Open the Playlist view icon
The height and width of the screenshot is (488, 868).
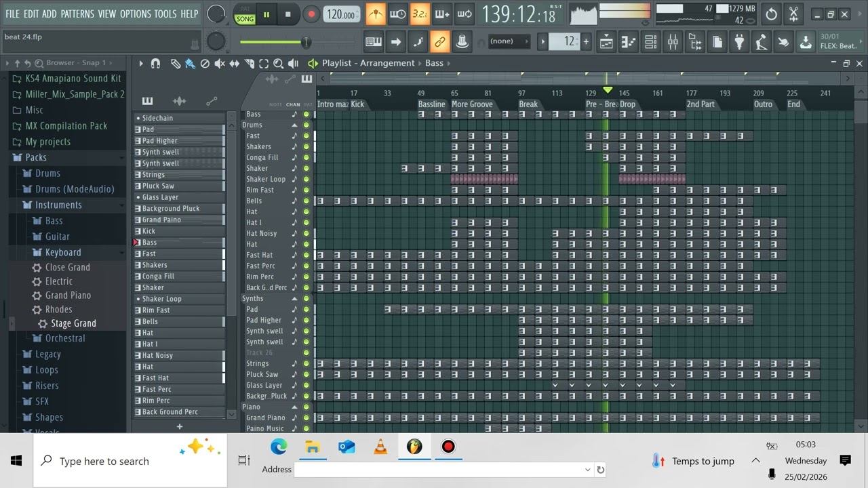[x=606, y=42]
